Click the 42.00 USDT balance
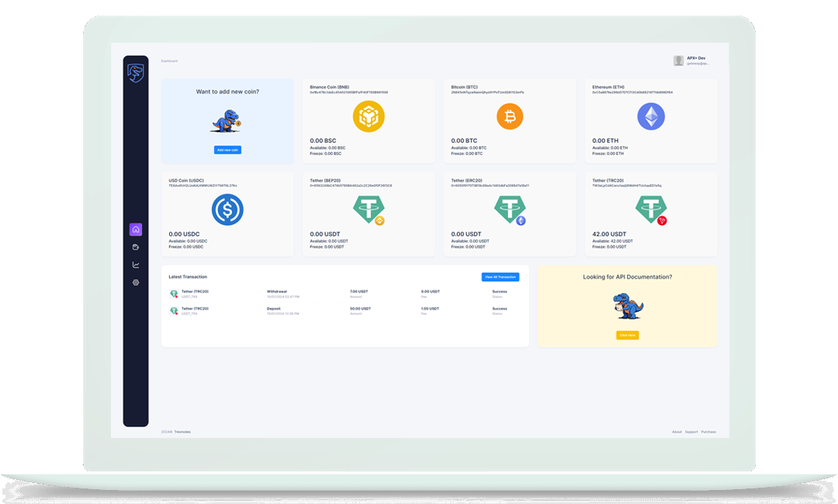 click(609, 234)
